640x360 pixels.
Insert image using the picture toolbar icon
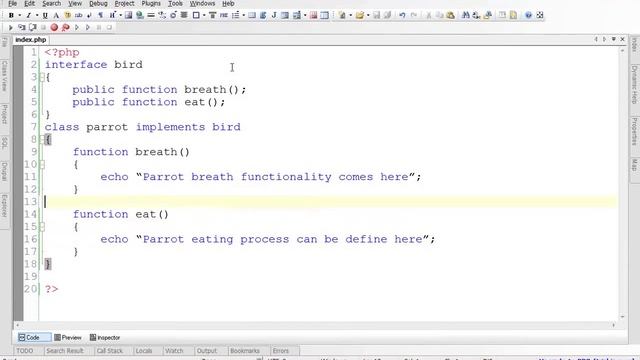[x=129, y=16]
